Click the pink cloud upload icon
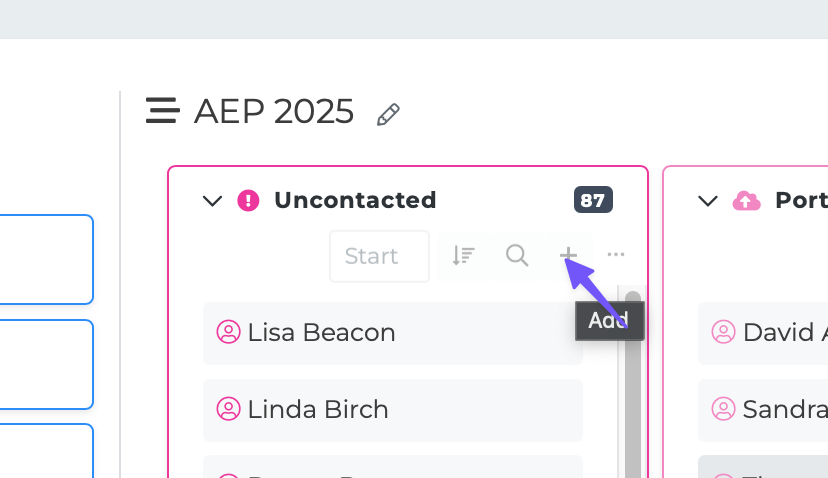828x478 pixels. tap(746, 201)
